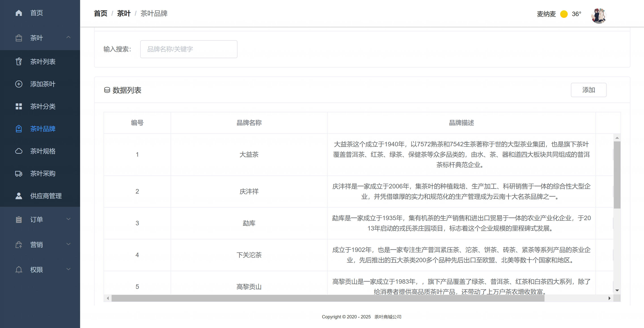Click the tea spec cloud icon
The image size is (644, 328).
click(x=19, y=151)
